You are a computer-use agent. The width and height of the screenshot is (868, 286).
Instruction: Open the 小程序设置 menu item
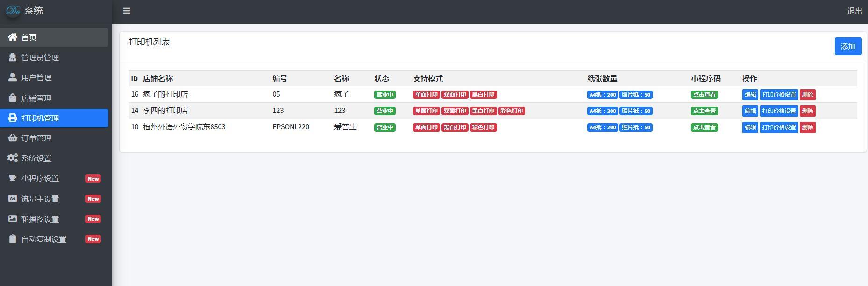(x=40, y=179)
